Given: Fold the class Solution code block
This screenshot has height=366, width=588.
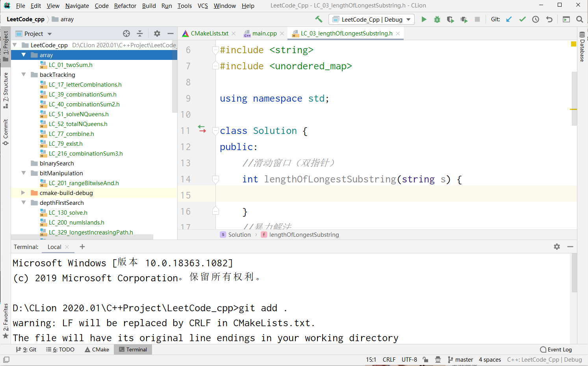Looking at the screenshot, I should coord(215,130).
